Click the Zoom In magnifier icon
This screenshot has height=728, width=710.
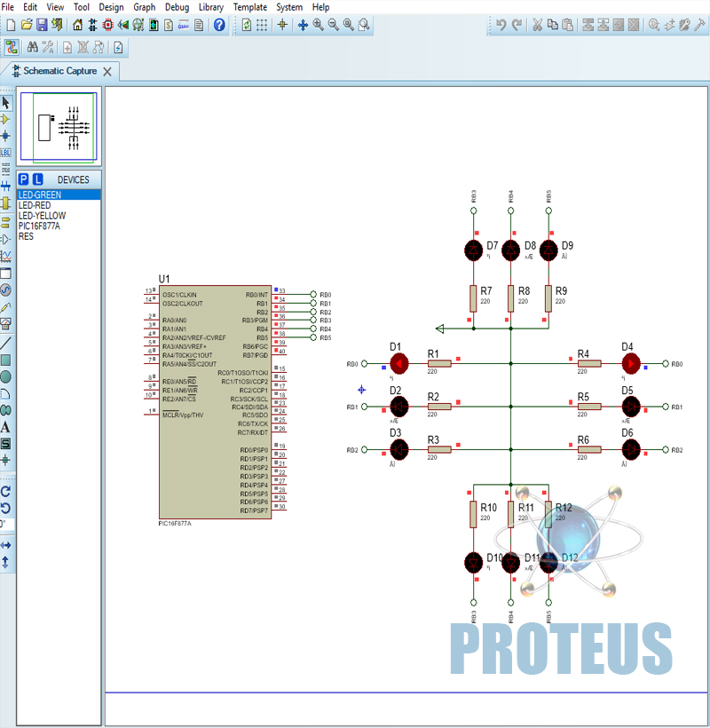coord(318,25)
